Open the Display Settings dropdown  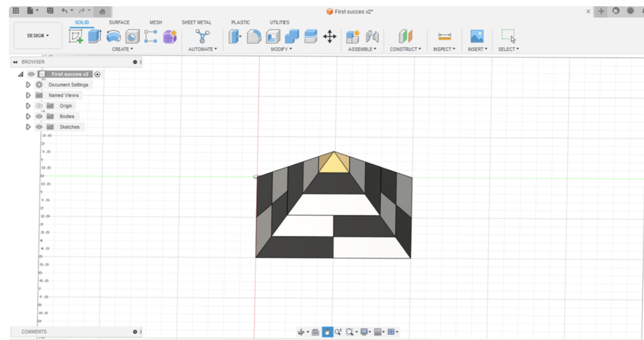[x=365, y=331]
